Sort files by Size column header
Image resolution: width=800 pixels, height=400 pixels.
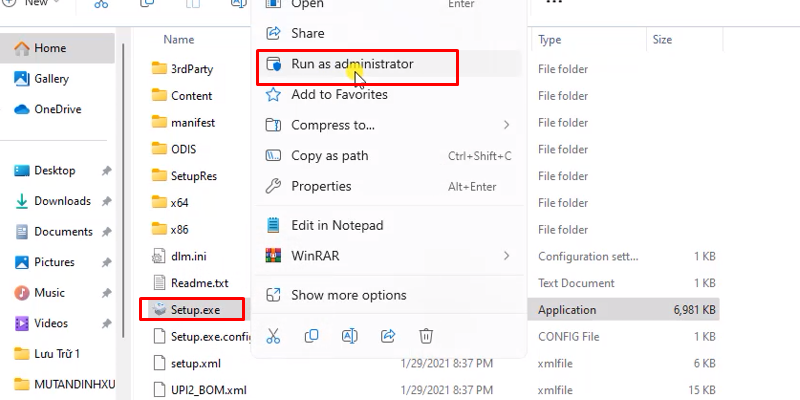pyautogui.click(x=662, y=40)
